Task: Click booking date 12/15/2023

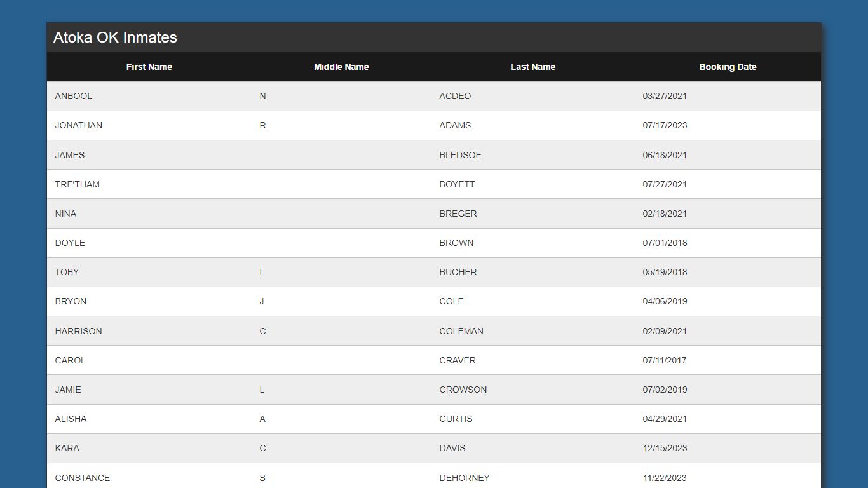Action: [x=665, y=448]
